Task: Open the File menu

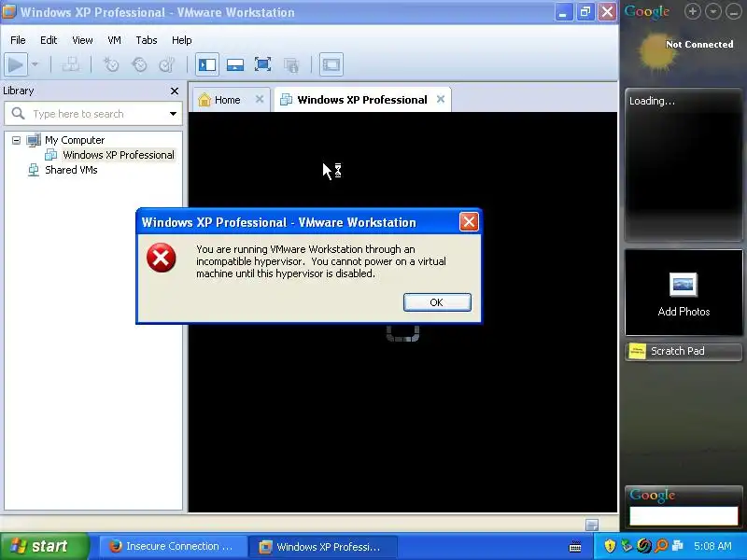Action: pyautogui.click(x=18, y=40)
